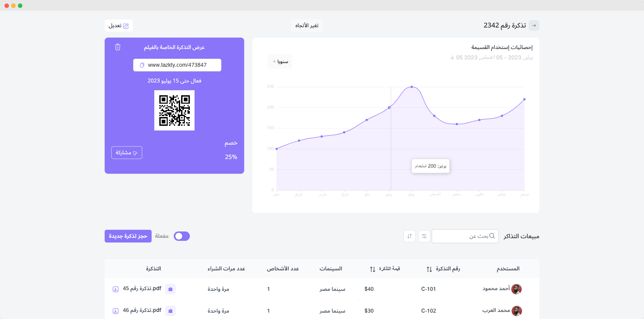Click the QR code image on the card
Viewport: 644px width, 319px height.
coord(174,110)
